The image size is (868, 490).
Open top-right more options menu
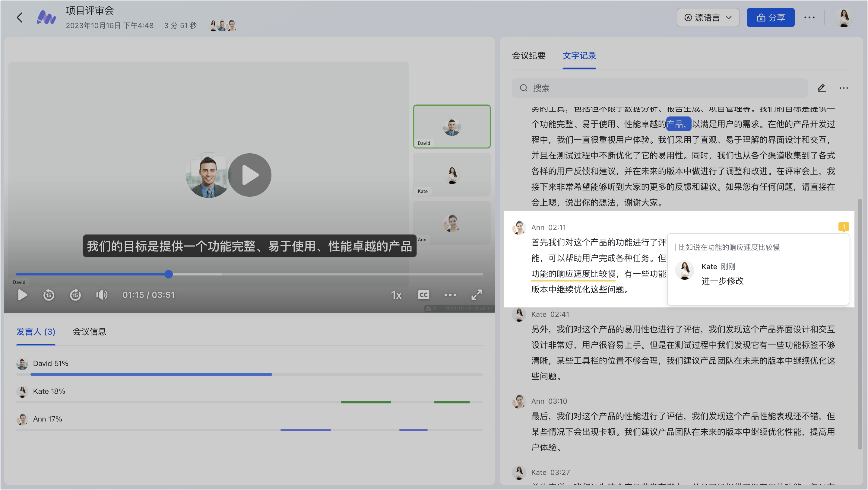pos(809,17)
